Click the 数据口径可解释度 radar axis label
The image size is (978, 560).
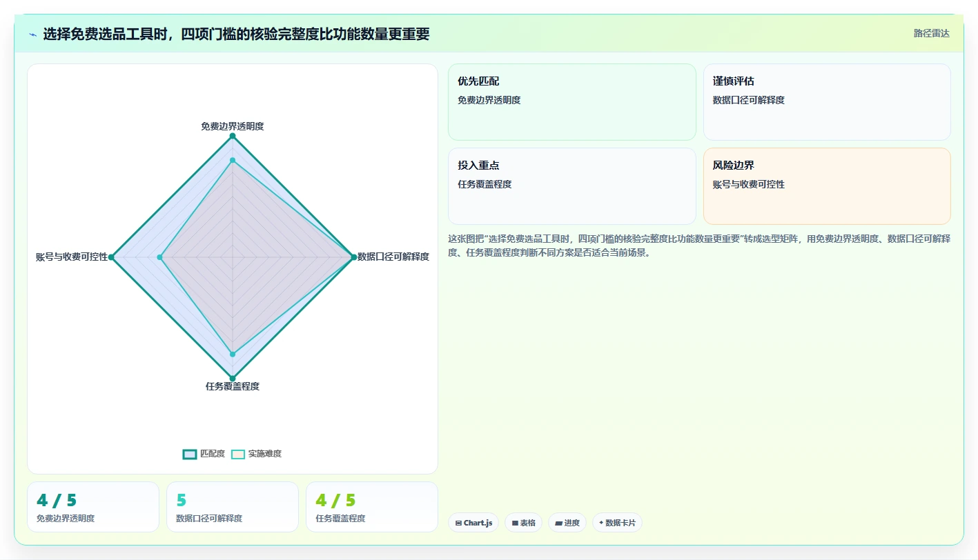tap(393, 257)
